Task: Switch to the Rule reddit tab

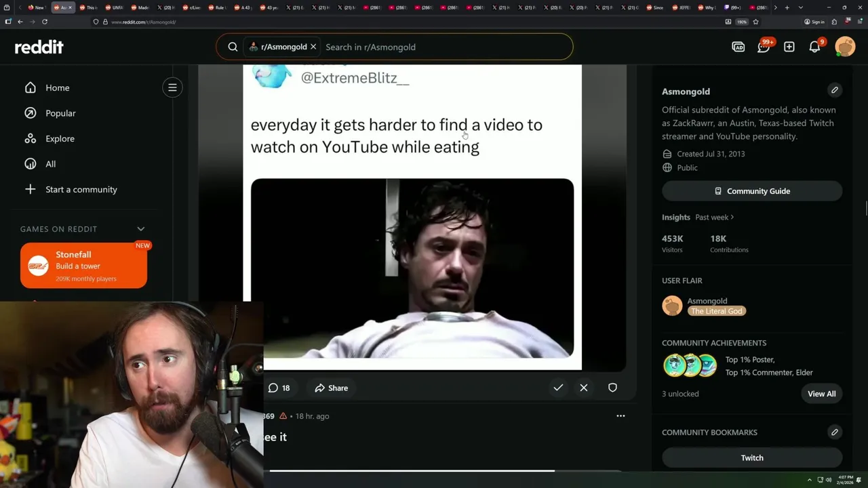Action: click(x=218, y=7)
